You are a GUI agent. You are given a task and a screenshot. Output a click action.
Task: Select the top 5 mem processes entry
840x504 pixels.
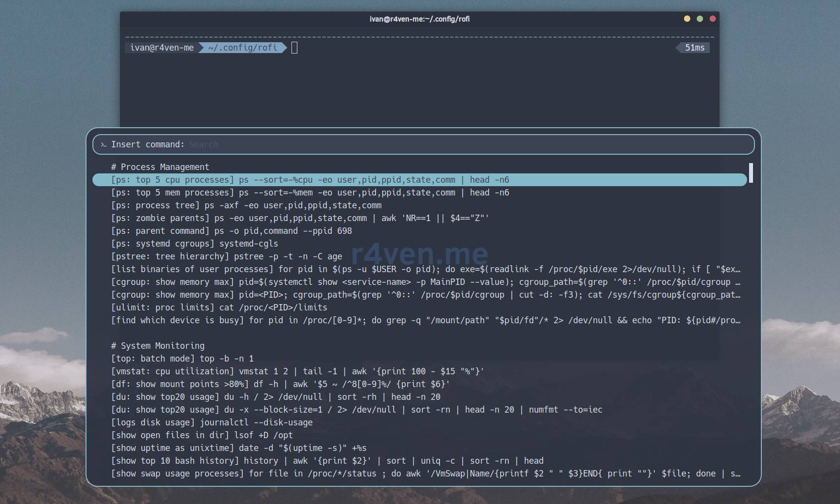point(310,193)
